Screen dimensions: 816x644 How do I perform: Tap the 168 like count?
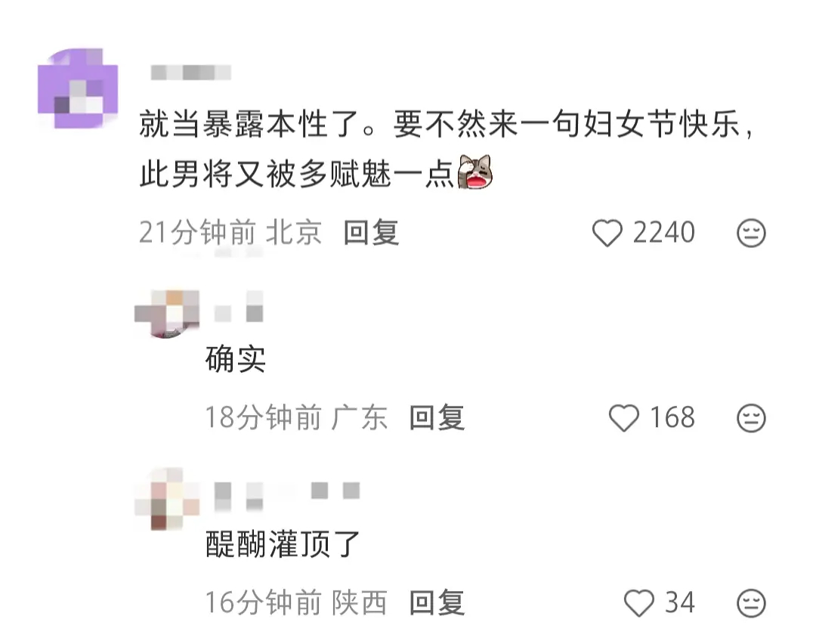click(673, 417)
